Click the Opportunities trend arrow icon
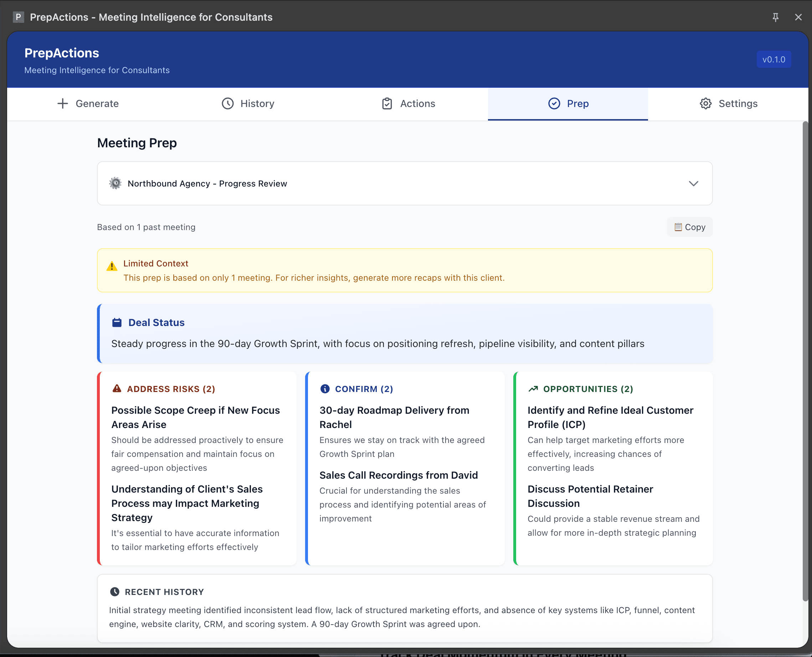 (x=533, y=389)
